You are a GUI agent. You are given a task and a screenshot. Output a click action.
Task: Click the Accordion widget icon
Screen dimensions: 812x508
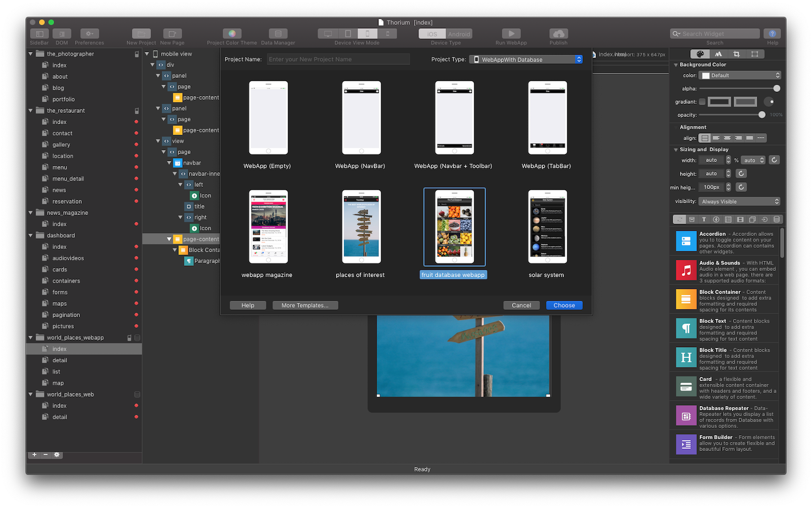point(686,241)
